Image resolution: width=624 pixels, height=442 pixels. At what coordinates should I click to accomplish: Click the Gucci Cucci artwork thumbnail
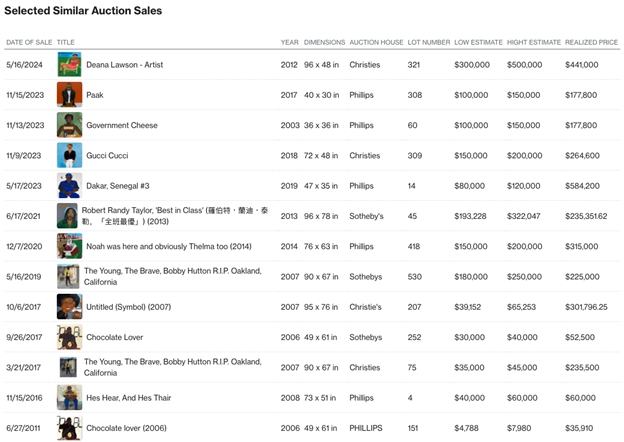[69, 156]
